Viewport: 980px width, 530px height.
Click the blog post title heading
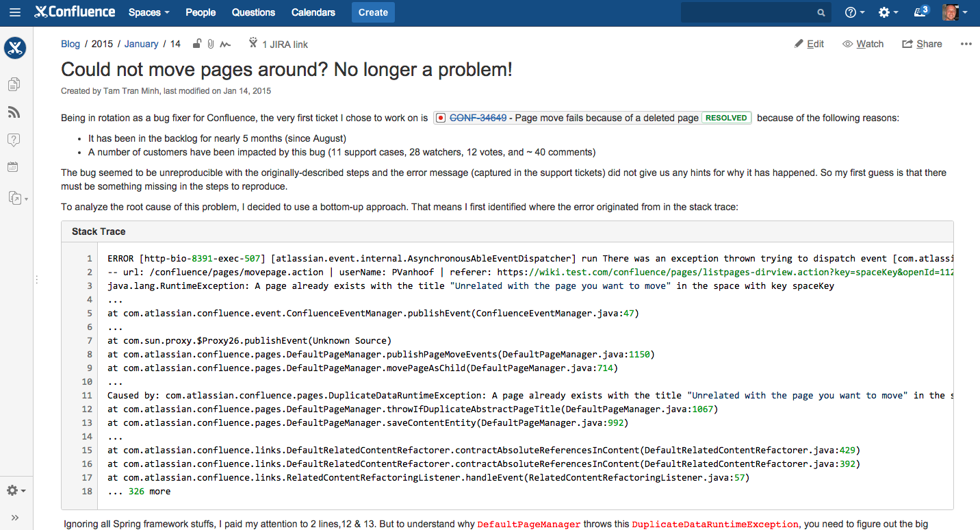coord(287,69)
